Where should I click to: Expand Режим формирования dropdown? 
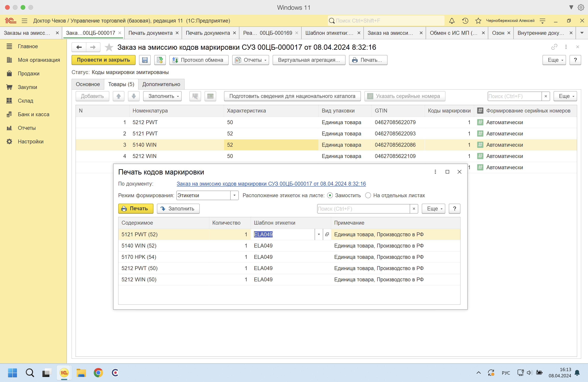(234, 195)
